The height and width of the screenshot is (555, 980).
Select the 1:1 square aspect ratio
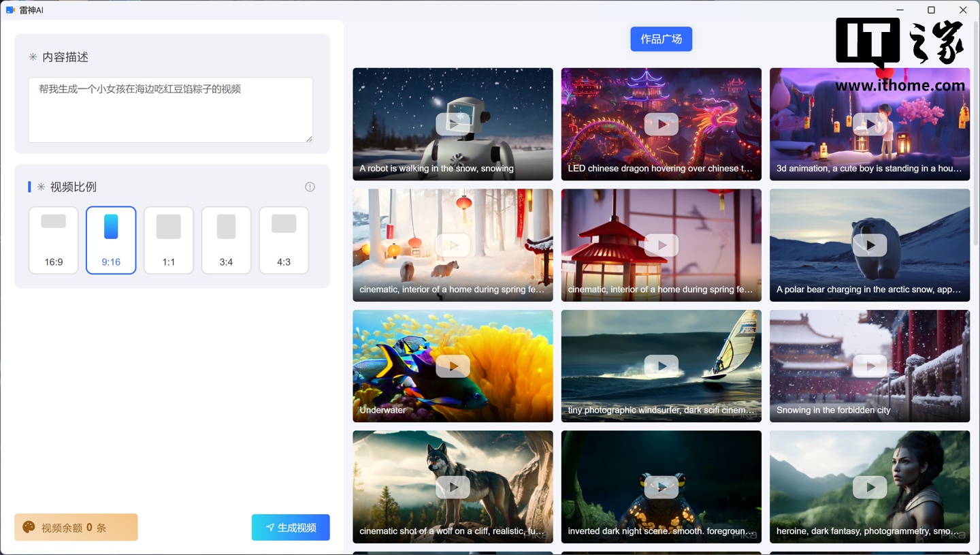click(x=169, y=240)
